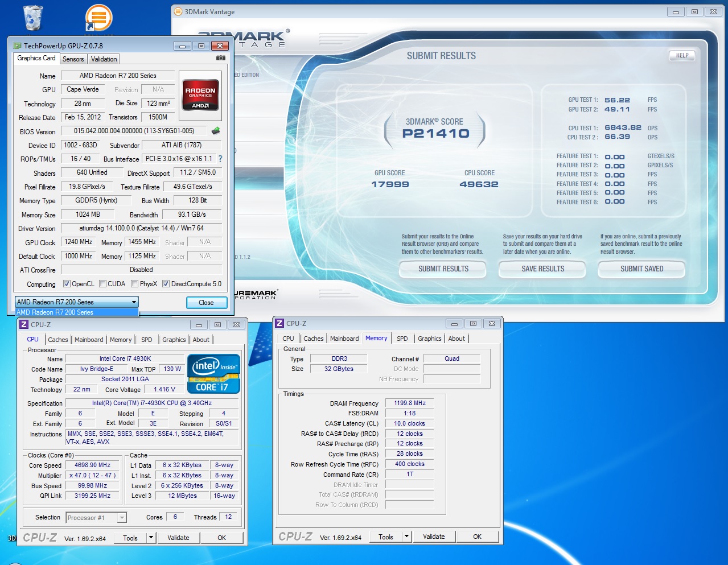Open SPD tab in left CPU-Z window
The image size is (728, 565).
[147, 340]
